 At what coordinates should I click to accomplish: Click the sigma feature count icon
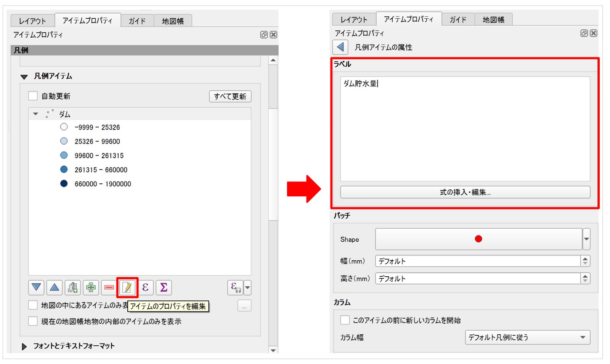coord(164,287)
